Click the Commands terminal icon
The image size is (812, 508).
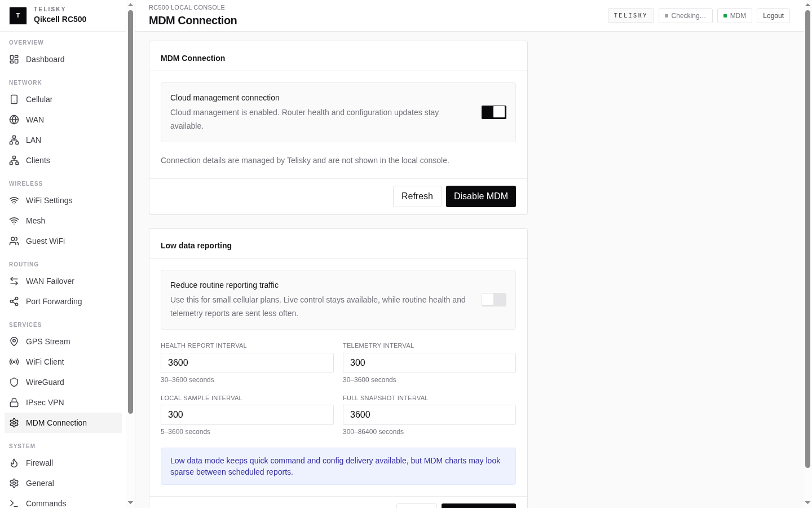pyautogui.click(x=14, y=503)
